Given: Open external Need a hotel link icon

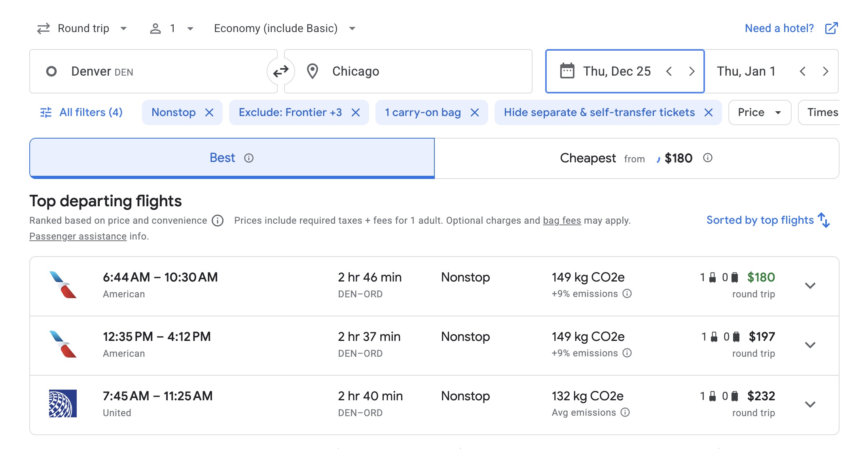Looking at the screenshot, I should click(x=831, y=28).
